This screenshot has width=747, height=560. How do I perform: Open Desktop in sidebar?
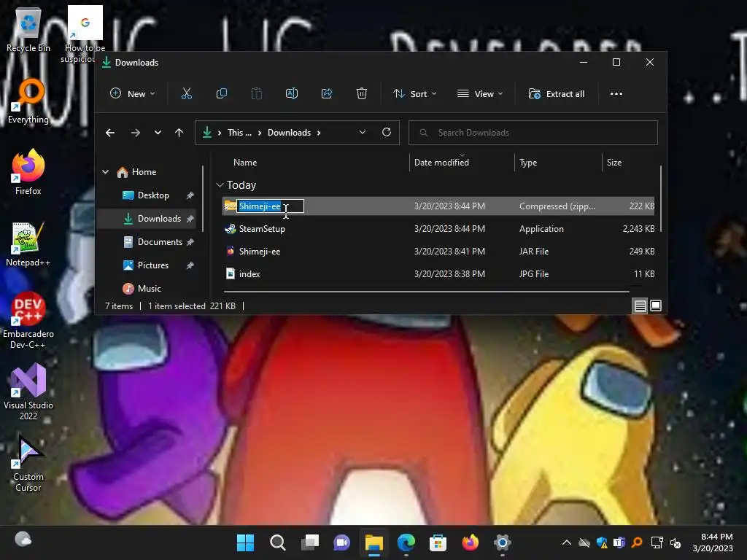click(x=153, y=195)
